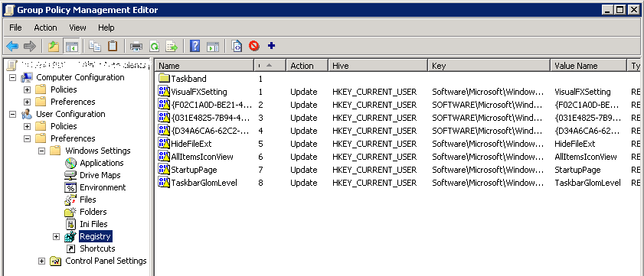This screenshot has width=644, height=276.
Task: Select the User Configuration tree node
Action: (x=70, y=114)
